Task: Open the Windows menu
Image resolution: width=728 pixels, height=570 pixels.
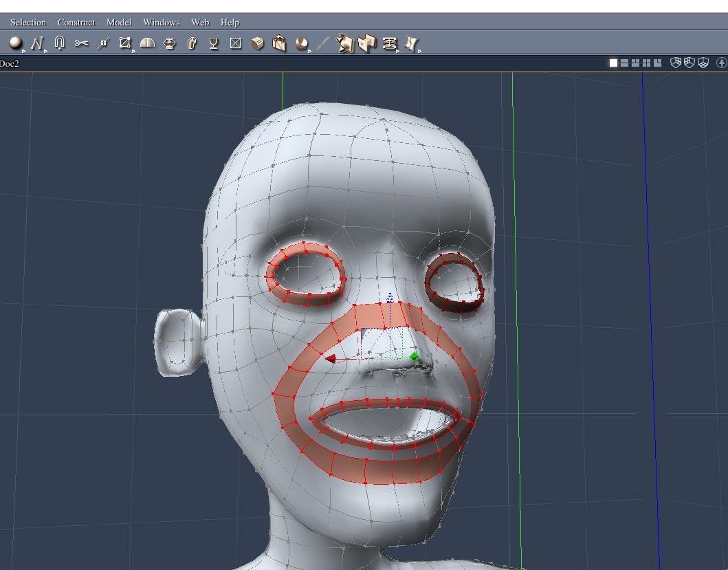Action: tap(161, 23)
